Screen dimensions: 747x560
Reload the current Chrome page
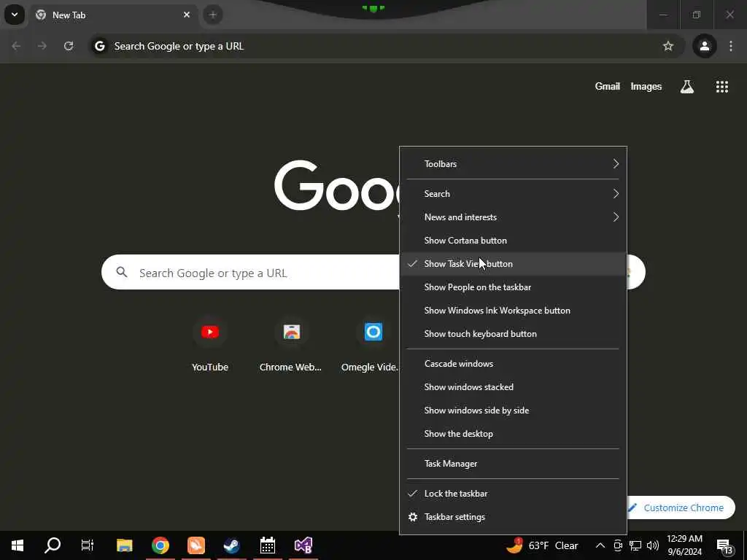coord(69,46)
